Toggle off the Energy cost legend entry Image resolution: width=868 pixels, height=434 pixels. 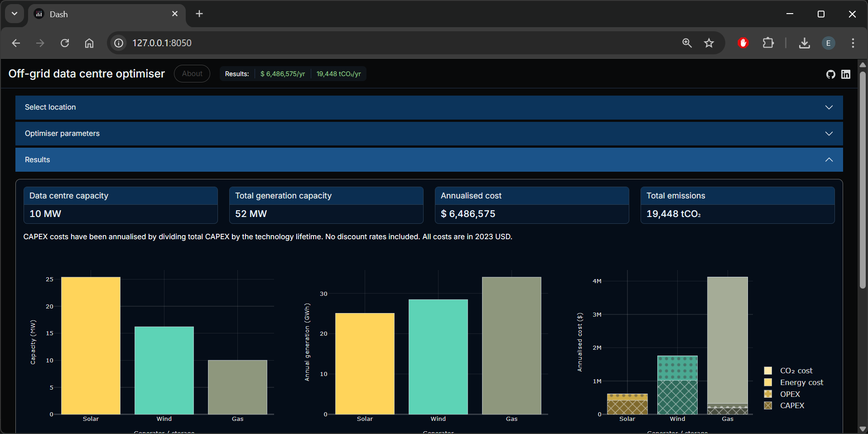coord(801,382)
